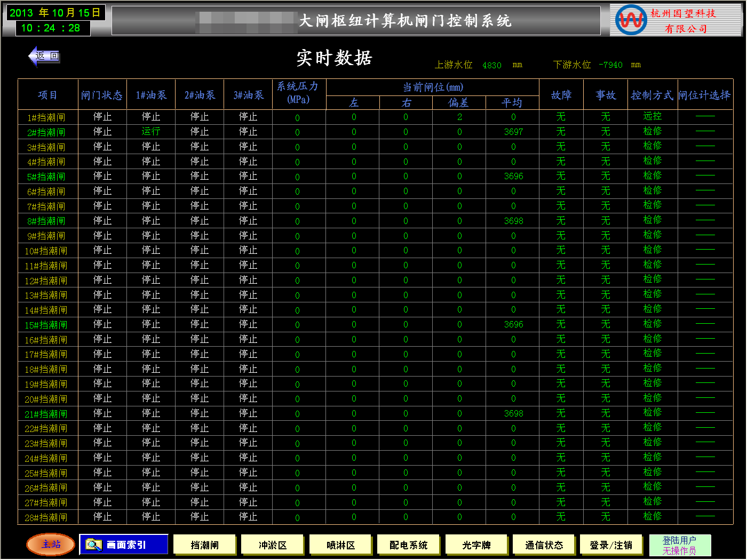
Task: Click the orange 主站 oval button
Action: coord(51,545)
